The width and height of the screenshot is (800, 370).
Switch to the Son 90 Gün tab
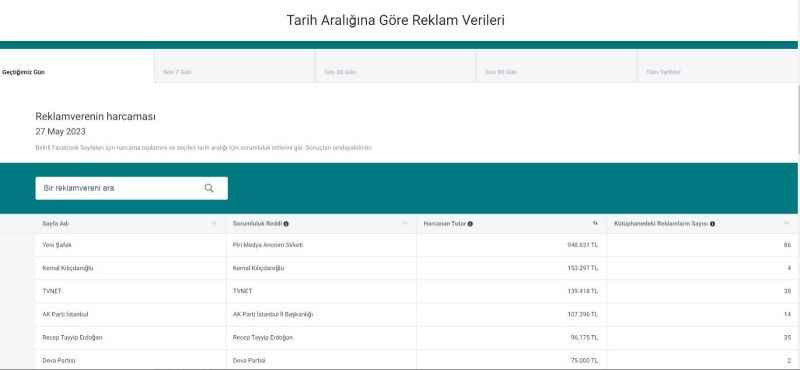[x=556, y=66]
